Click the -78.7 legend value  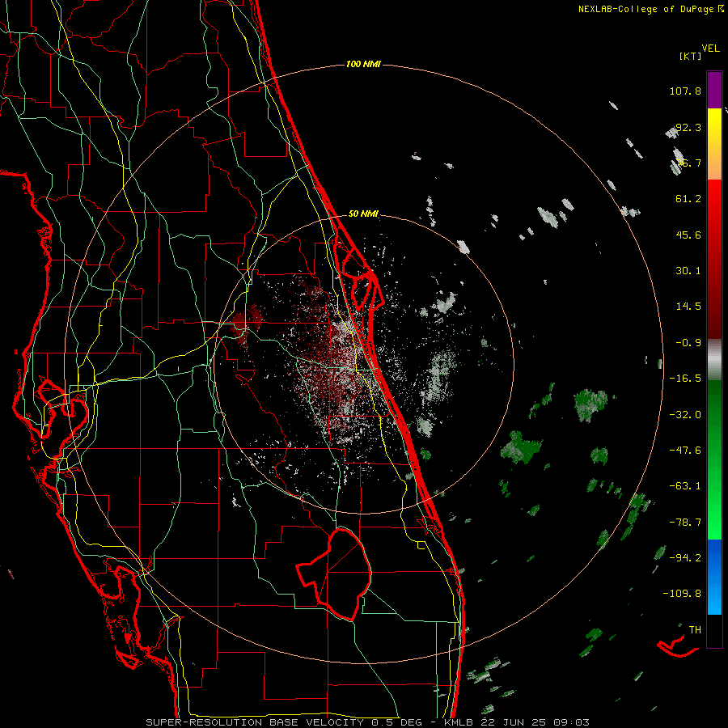(x=685, y=523)
